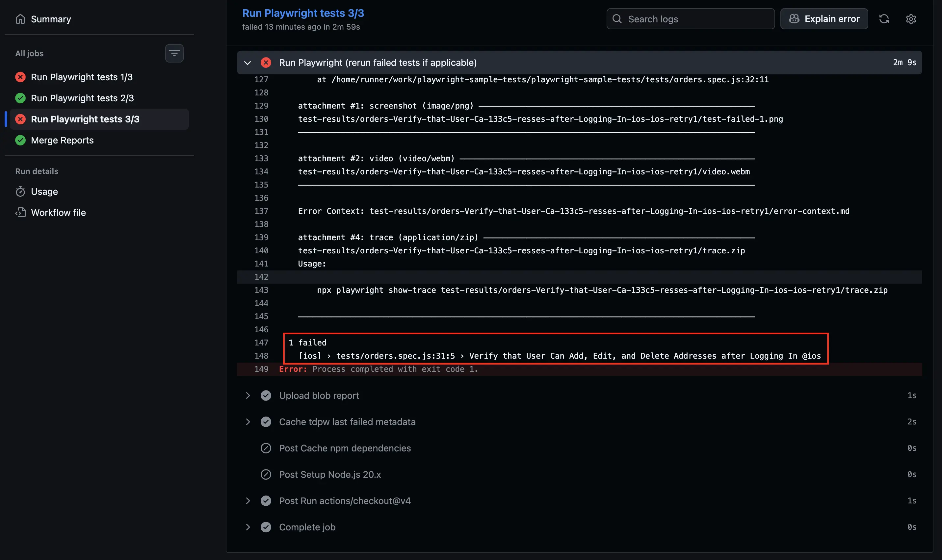The height and width of the screenshot is (560, 942).
Task: Expand the Upload blob report step
Action: (x=248, y=395)
